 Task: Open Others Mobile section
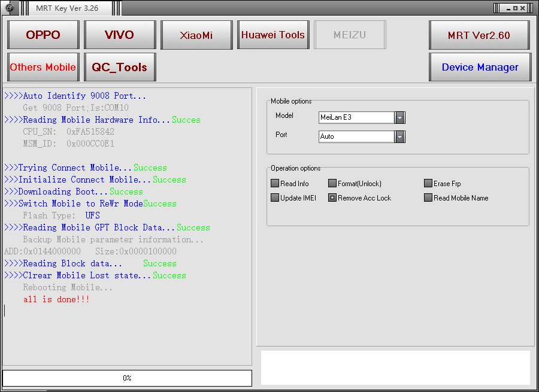(43, 67)
